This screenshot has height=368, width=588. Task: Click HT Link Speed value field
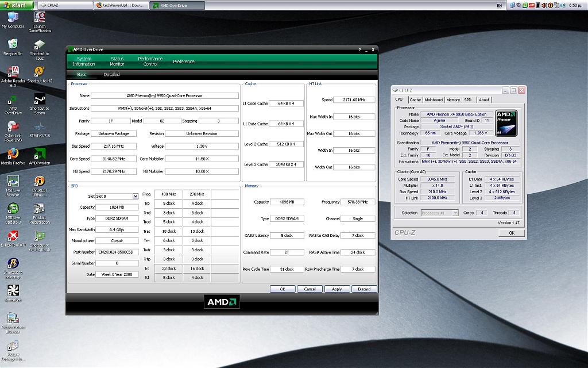coord(354,100)
